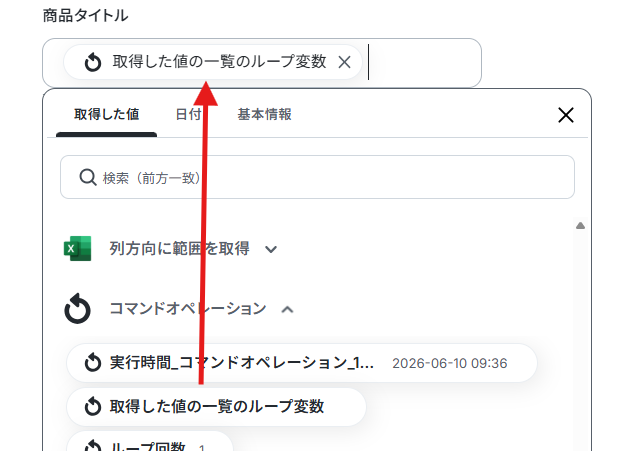This screenshot has width=640, height=451.
Task: Select the ループ回数 value item
Action: [x=150, y=442]
